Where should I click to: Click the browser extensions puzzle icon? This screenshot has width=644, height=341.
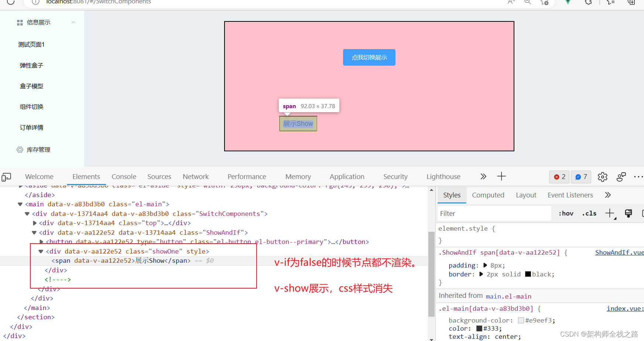click(x=588, y=2)
